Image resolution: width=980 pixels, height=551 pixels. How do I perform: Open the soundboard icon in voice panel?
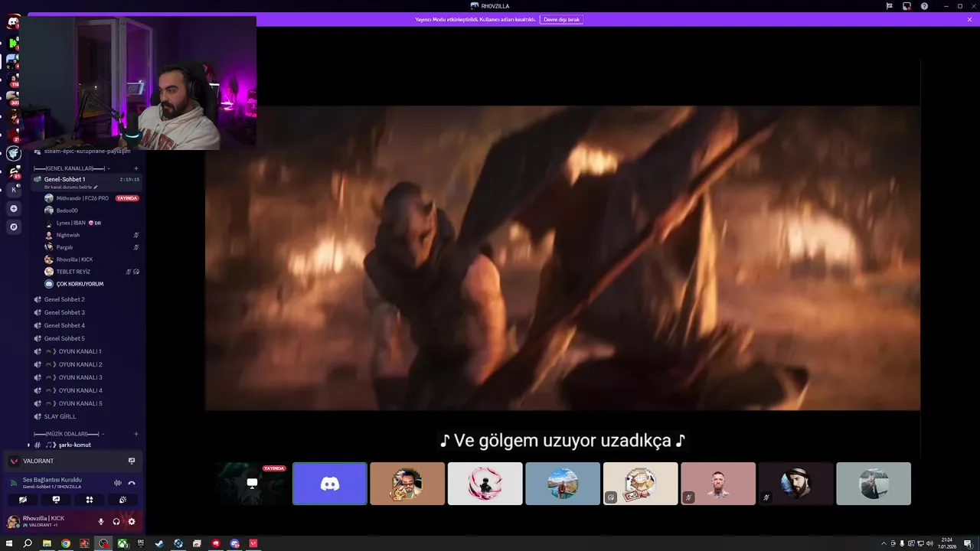click(122, 500)
